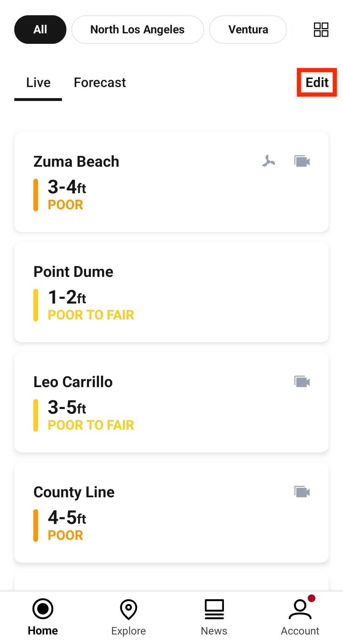Open the grid layout view icon
The width and height of the screenshot is (343, 644).
click(321, 30)
